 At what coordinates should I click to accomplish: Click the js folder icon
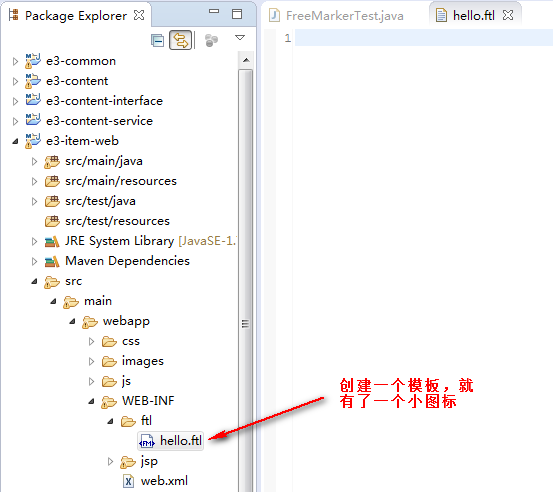click(109, 382)
